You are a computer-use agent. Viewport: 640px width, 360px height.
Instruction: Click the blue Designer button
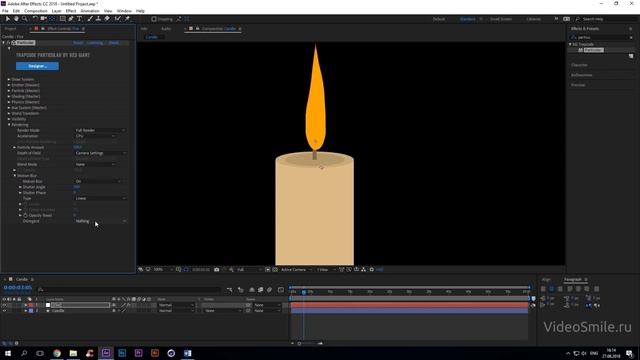(x=37, y=66)
